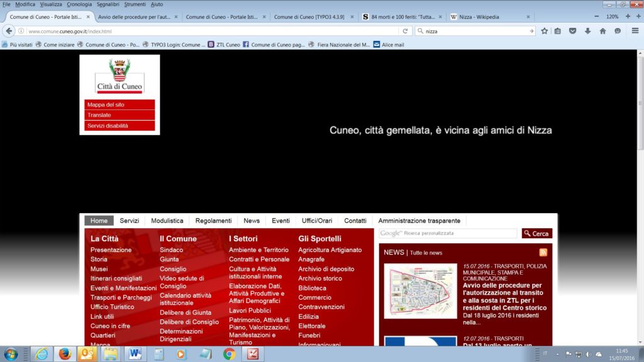Open the cloud sync tray icon
The height and width of the screenshot is (362, 644).
[x=599, y=354]
